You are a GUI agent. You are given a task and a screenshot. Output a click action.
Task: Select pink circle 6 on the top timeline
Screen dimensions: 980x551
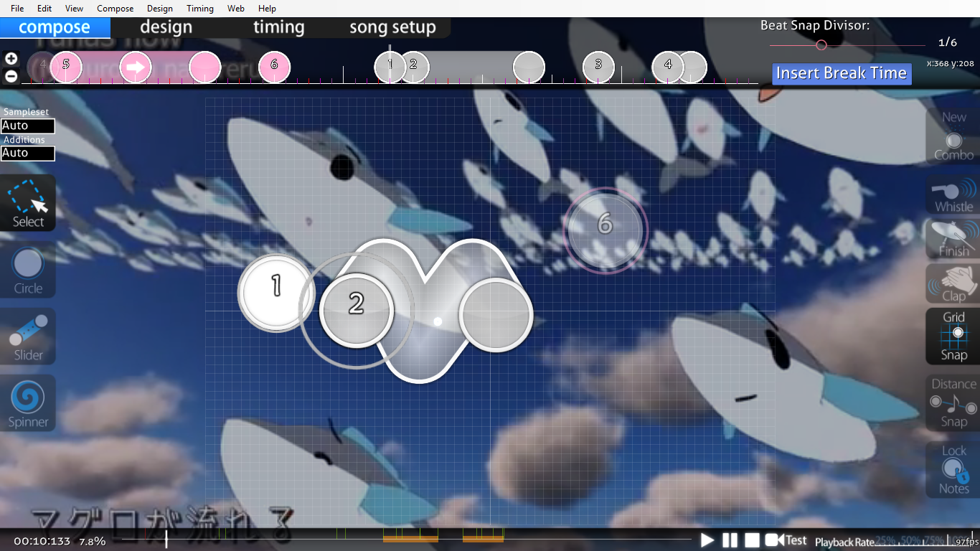[274, 67]
